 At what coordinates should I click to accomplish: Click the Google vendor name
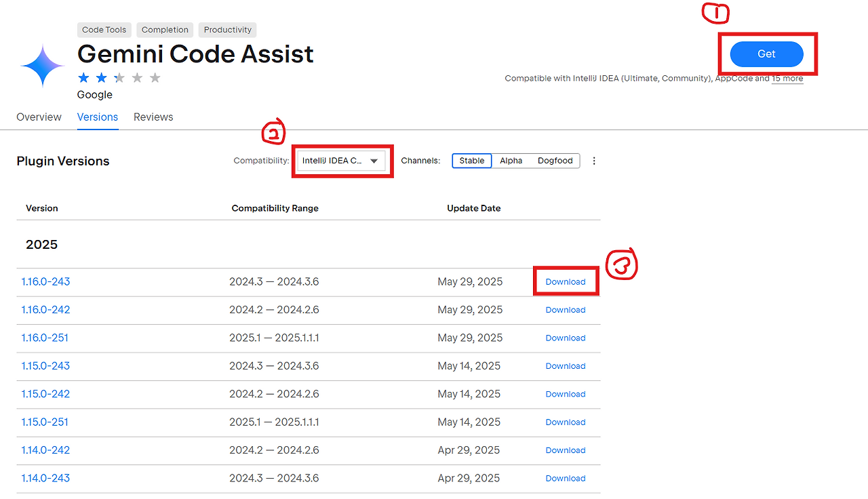pyautogui.click(x=95, y=95)
